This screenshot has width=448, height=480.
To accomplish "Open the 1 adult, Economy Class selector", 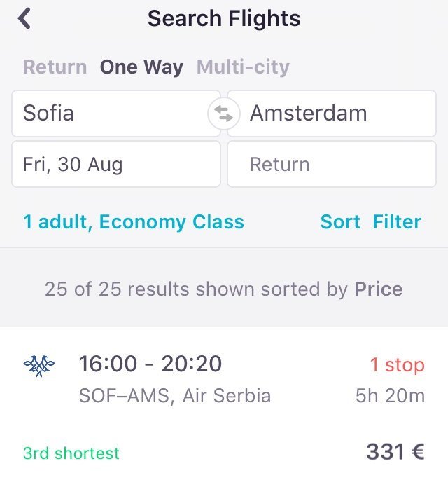I will click(x=134, y=222).
